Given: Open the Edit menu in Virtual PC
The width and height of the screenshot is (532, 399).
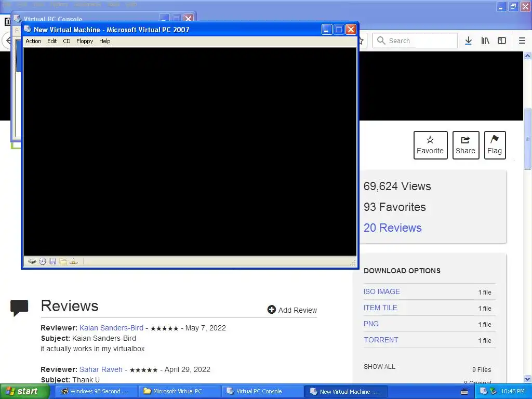Looking at the screenshot, I should coord(52,41).
